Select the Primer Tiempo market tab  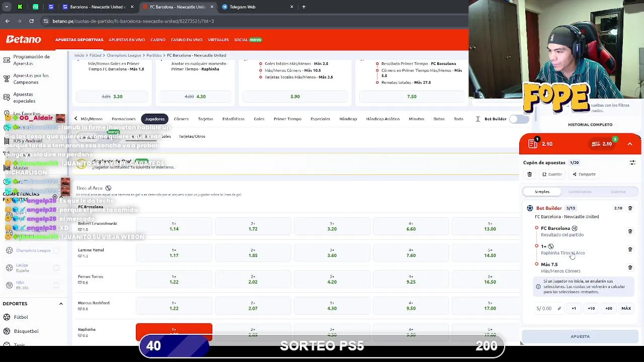pyautogui.click(x=287, y=119)
